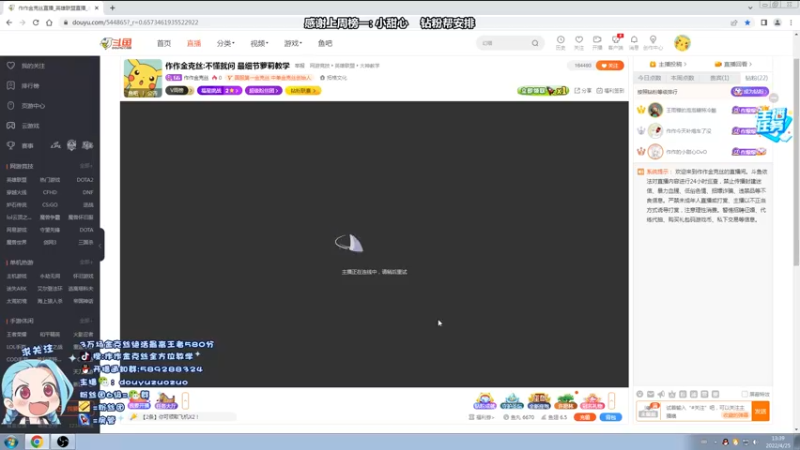This screenshot has height=450, width=800.
Task: Expand the 直播回看 arrow link
Action: (734, 64)
